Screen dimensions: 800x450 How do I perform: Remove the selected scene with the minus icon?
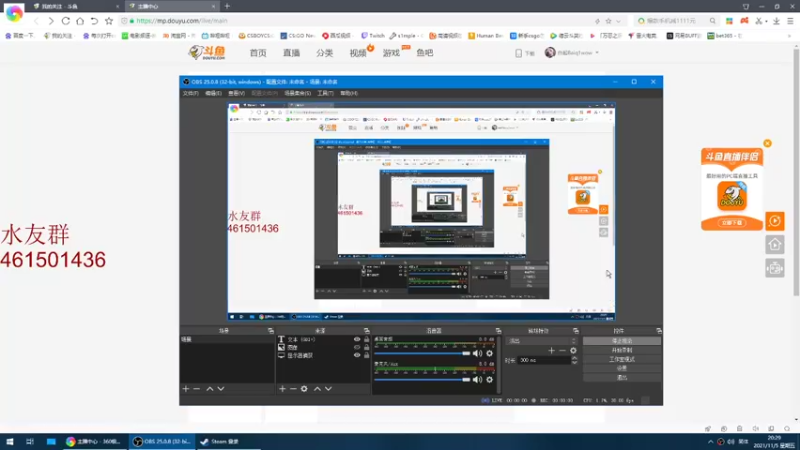tap(196, 389)
